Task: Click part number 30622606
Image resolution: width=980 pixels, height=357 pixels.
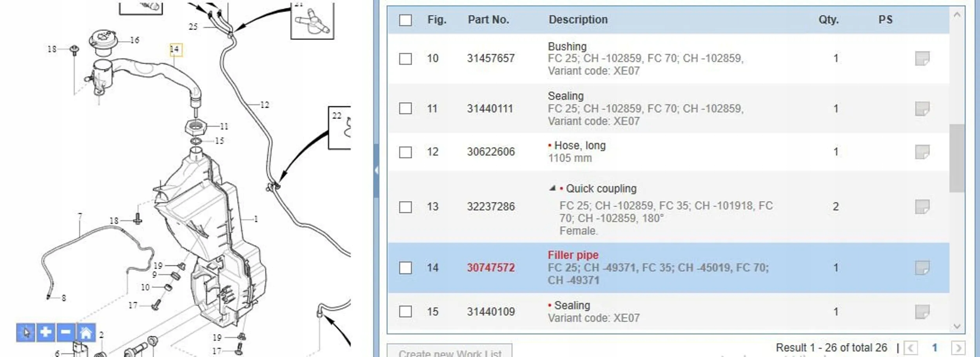Action: pyautogui.click(x=491, y=152)
